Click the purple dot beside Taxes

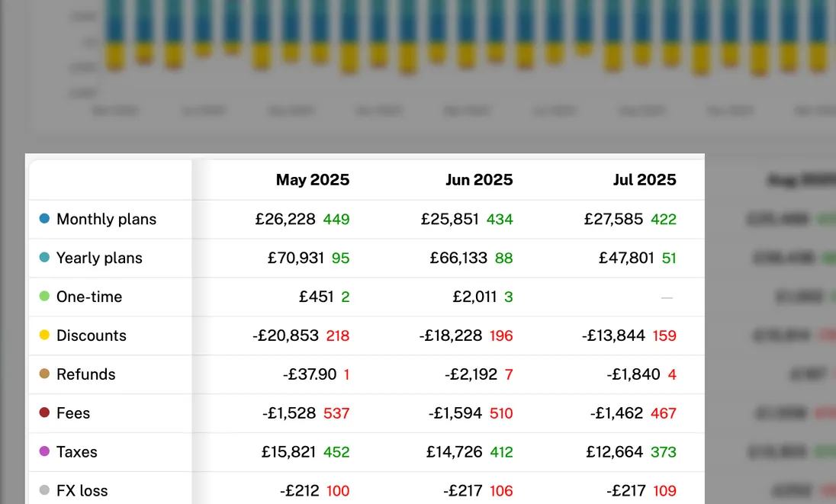44,452
